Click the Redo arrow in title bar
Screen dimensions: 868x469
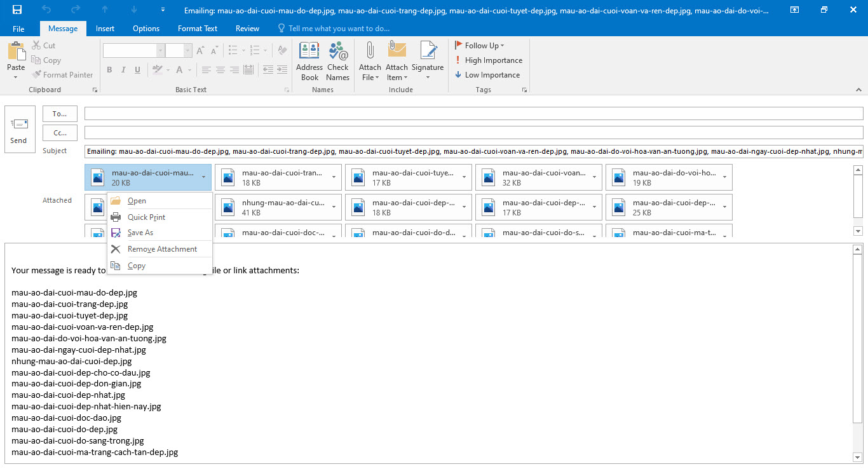click(x=76, y=10)
